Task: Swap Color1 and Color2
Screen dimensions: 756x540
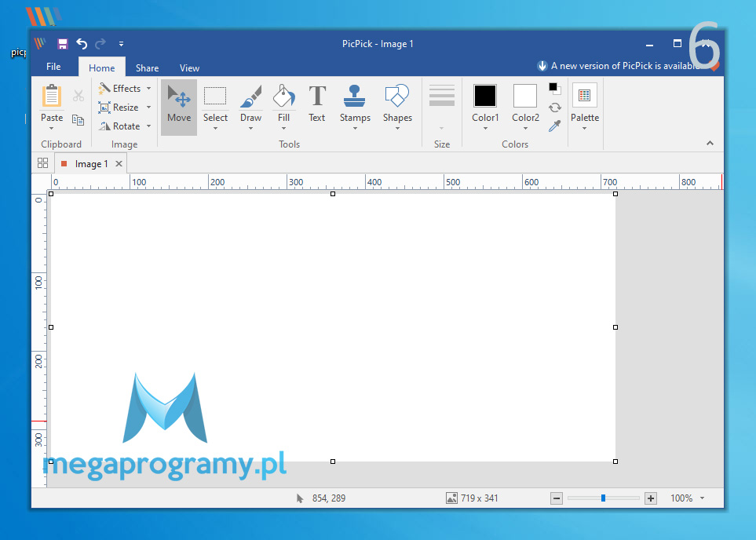Action: 555,107
